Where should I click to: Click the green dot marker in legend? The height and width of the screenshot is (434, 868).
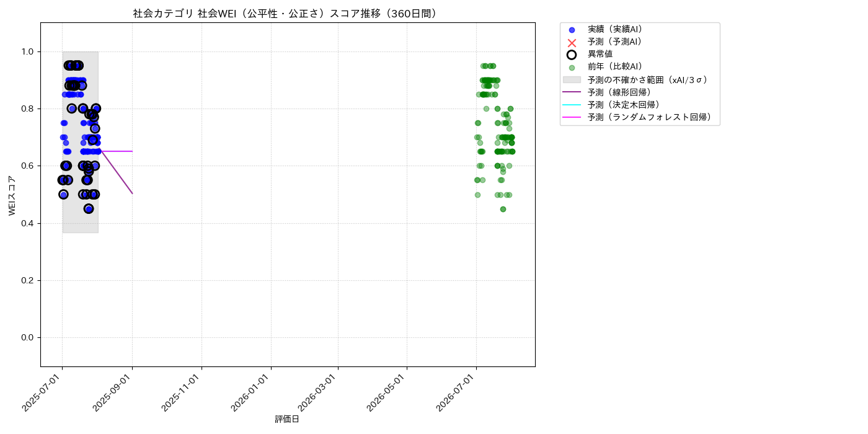572,68
